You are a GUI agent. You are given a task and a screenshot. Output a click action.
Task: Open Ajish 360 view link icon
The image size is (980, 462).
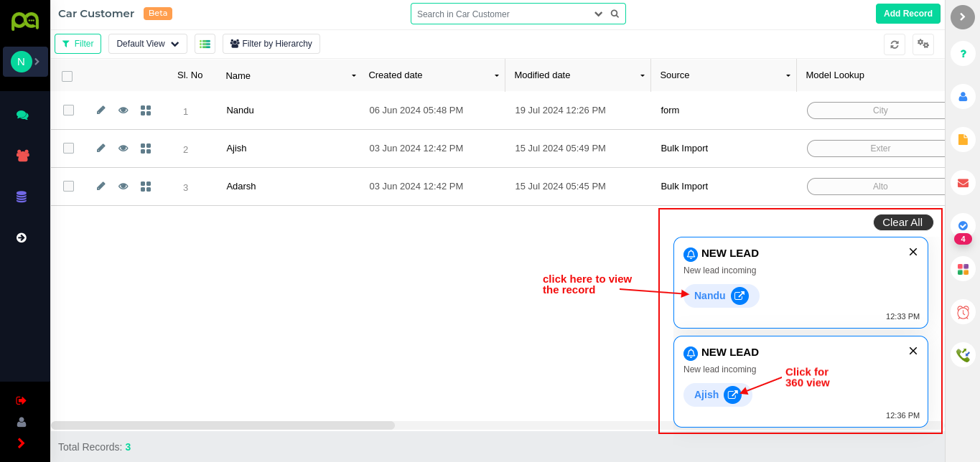coord(732,395)
